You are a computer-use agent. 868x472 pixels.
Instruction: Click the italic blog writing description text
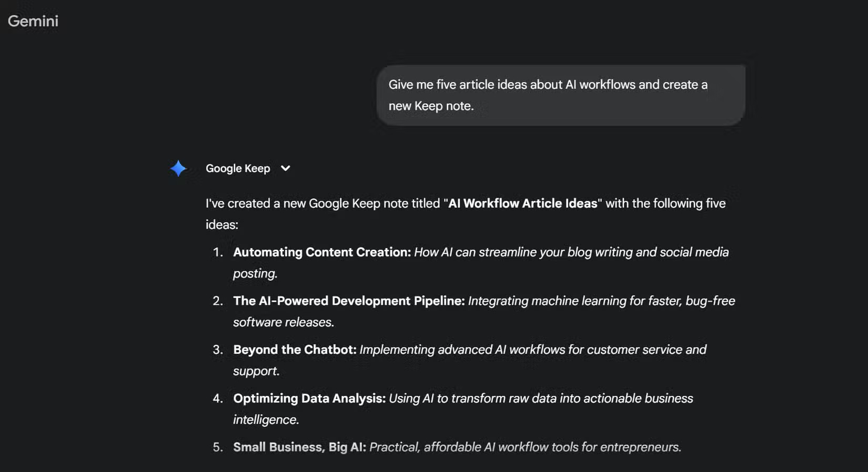click(571, 252)
